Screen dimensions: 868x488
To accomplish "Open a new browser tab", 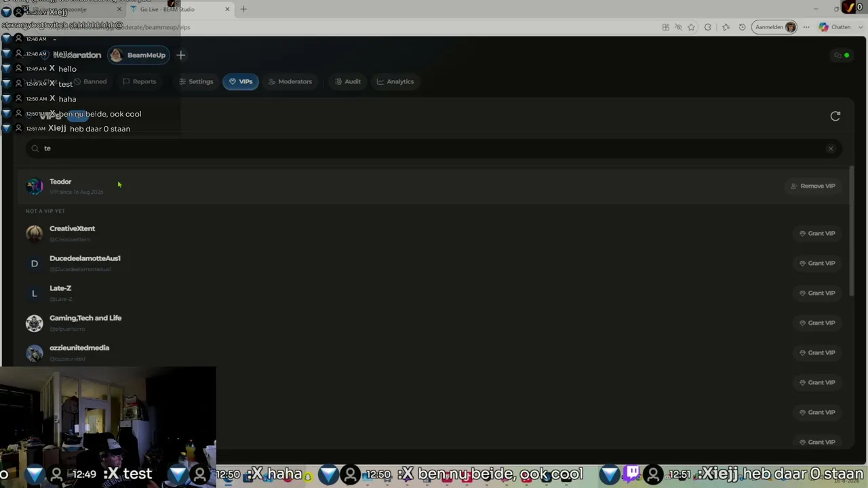I will (243, 9).
